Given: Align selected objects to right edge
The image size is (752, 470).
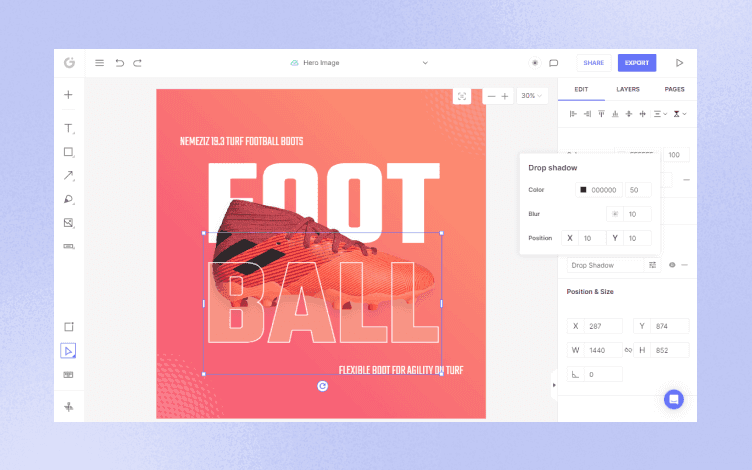Looking at the screenshot, I should coord(587,114).
